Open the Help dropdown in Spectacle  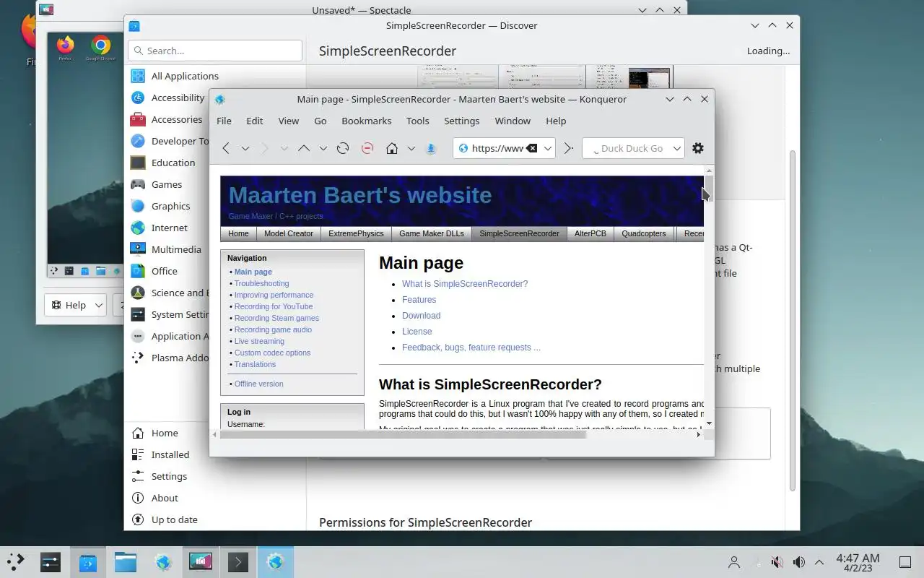click(x=76, y=305)
